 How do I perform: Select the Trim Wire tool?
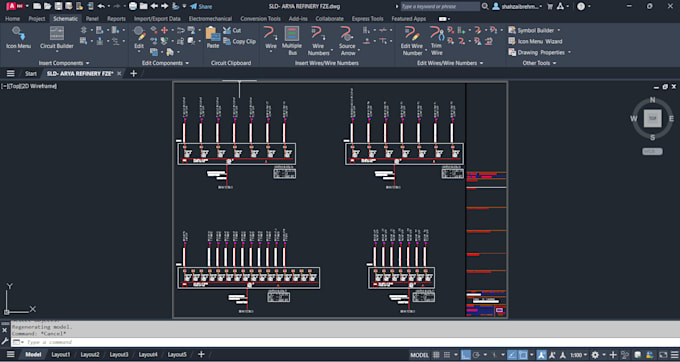(436, 40)
